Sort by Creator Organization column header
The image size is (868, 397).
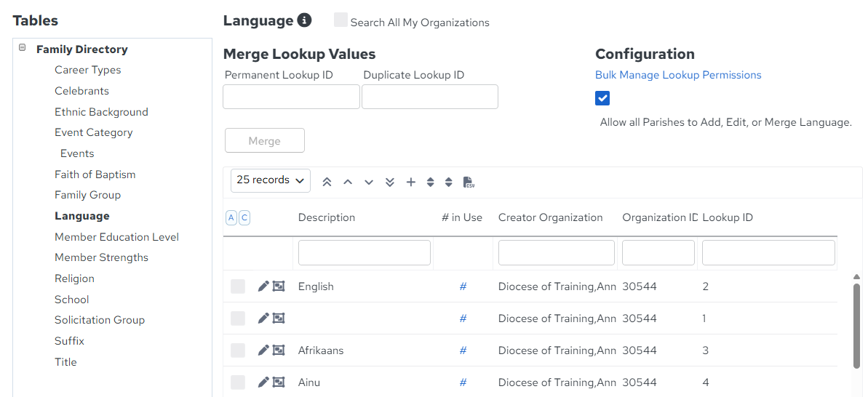(550, 218)
